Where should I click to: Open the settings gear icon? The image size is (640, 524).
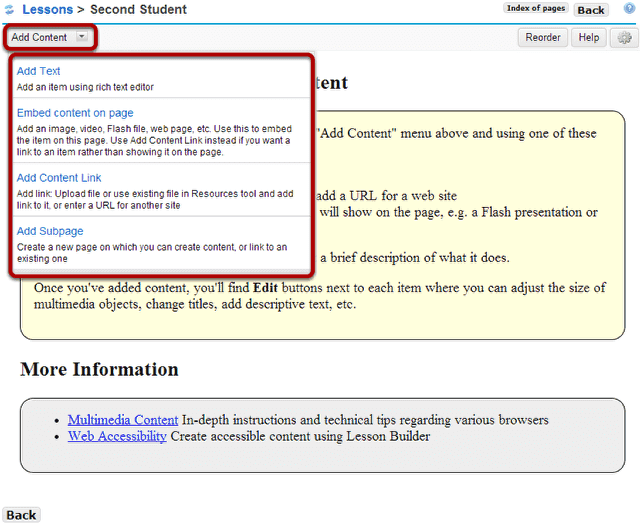pos(624,38)
